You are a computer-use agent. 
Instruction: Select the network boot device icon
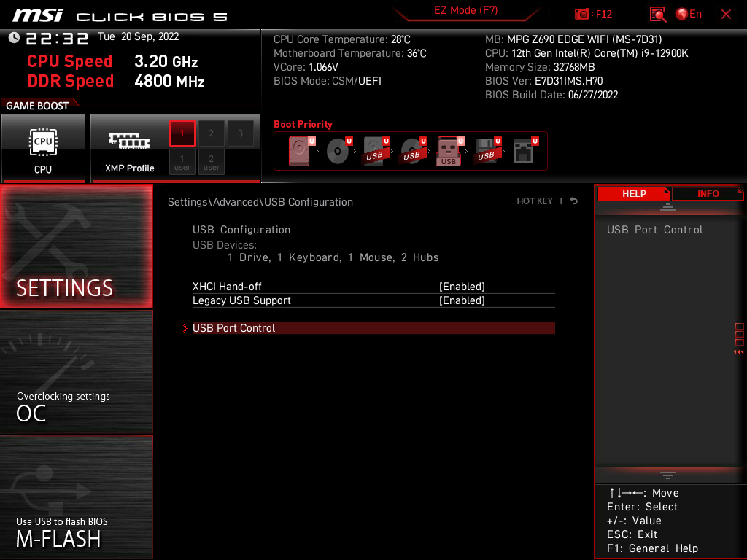525,151
